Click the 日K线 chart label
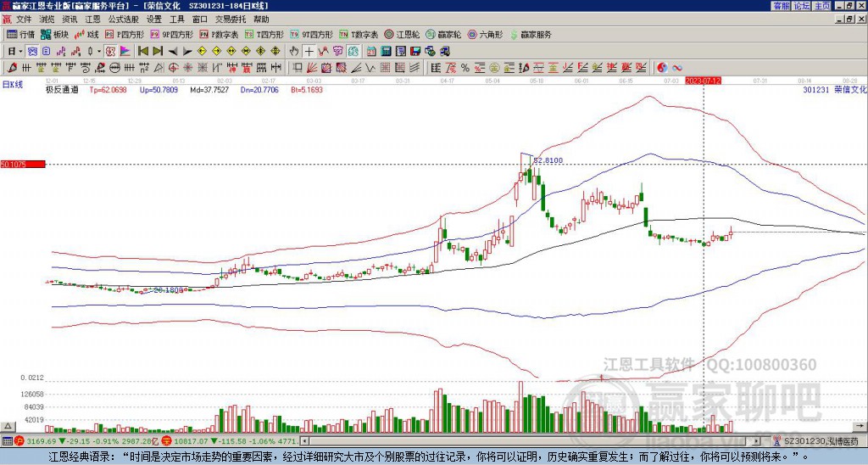This screenshot has height=465, width=868. pos(13,85)
